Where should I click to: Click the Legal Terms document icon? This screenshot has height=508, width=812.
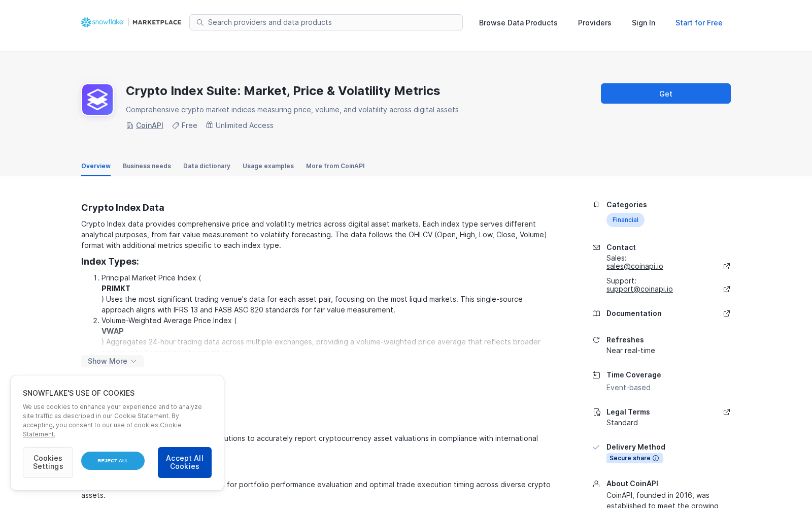tap(596, 412)
